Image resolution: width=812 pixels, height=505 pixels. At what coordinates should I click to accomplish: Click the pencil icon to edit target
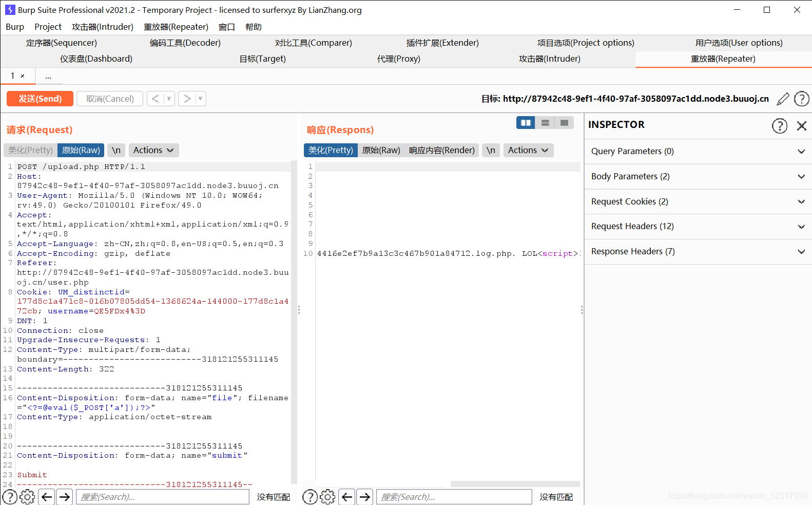pos(783,99)
